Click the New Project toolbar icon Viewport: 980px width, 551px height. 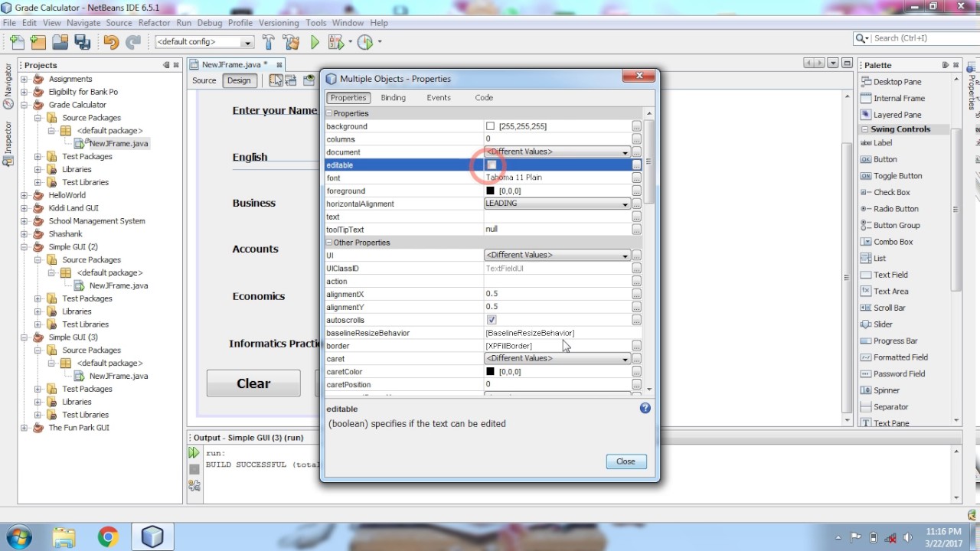pos(38,42)
